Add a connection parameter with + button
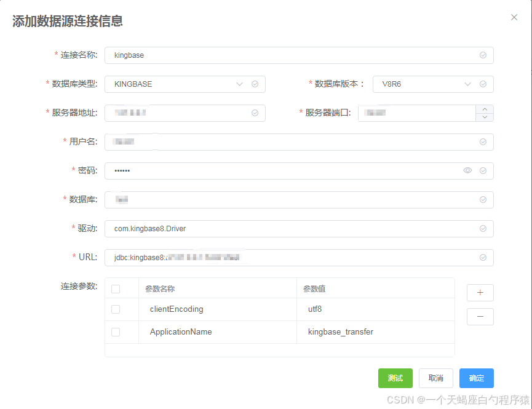The image size is (532, 409). pyautogui.click(x=480, y=292)
